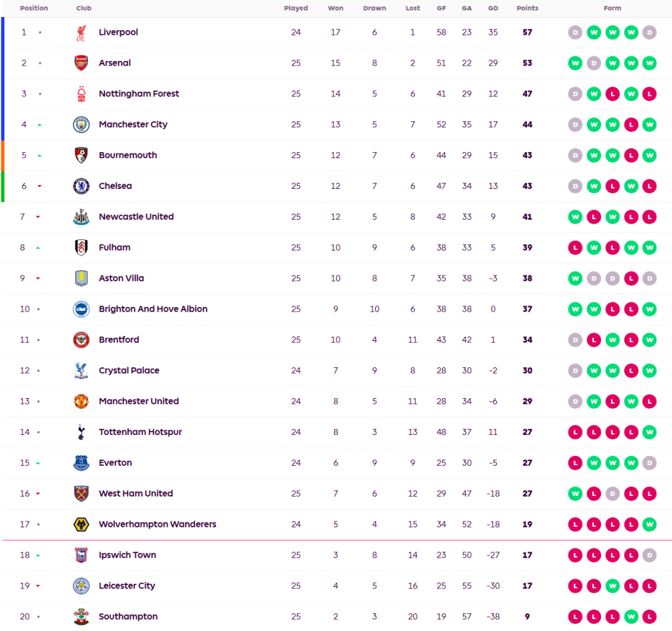Click the Manchester City badge
672x631 pixels.
click(81, 125)
